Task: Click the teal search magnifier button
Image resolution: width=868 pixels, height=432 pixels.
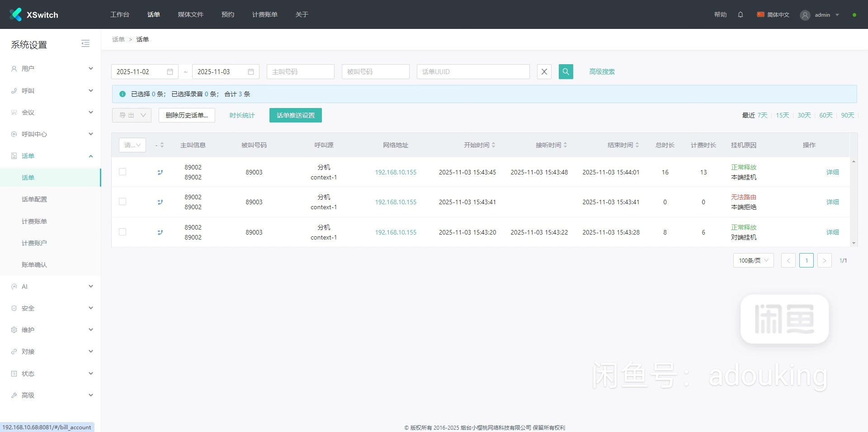Action: (566, 71)
